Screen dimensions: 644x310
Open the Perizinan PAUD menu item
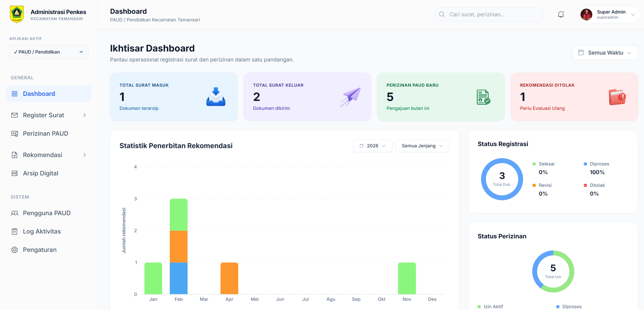49,134
